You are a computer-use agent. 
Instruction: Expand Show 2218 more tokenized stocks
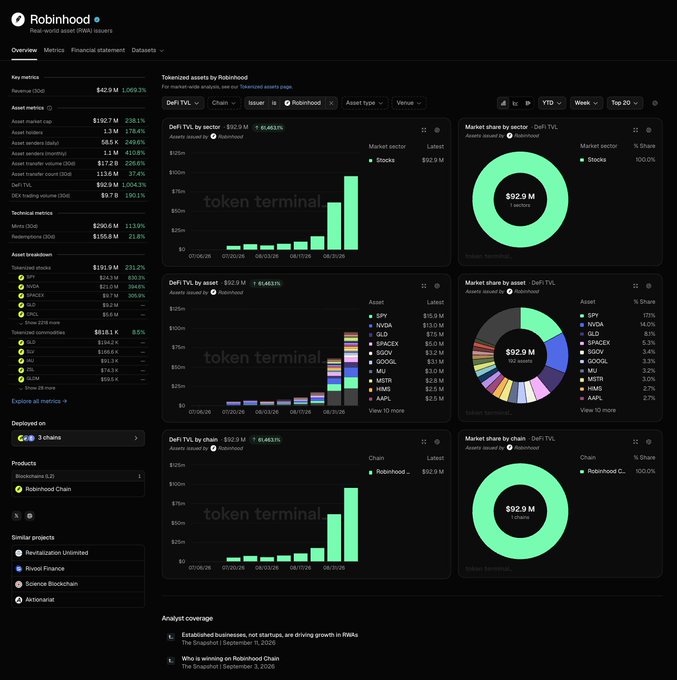(39, 323)
